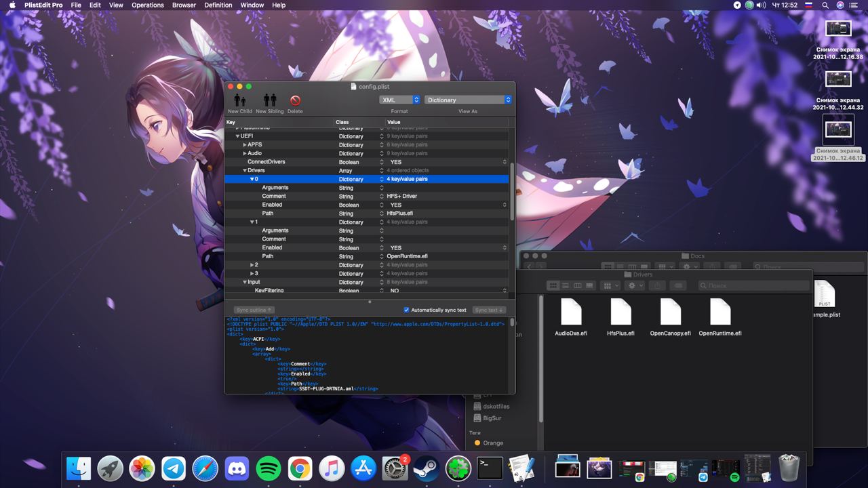The image size is (868, 488).
Task: Change ConnectDrivers boolean YES value
Action: 447,162
